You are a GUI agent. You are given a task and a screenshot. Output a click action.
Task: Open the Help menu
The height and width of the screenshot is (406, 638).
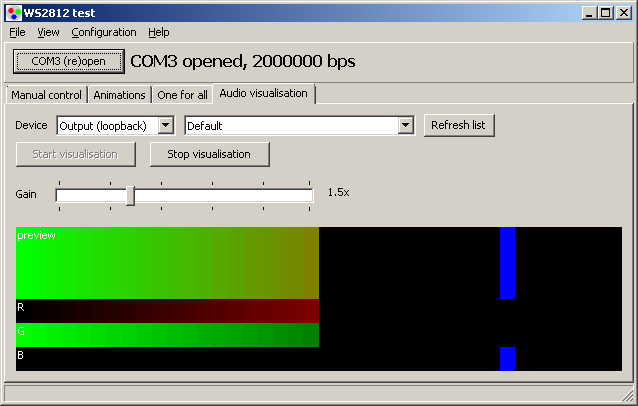point(159,32)
